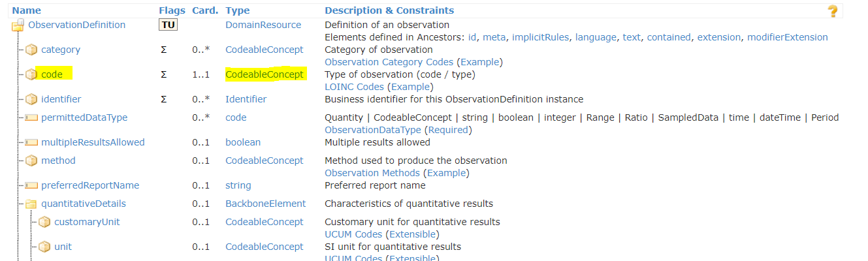Image resolution: width=868 pixels, height=261 pixels.
Task: Select the preferredReportName element
Action: (x=90, y=185)
